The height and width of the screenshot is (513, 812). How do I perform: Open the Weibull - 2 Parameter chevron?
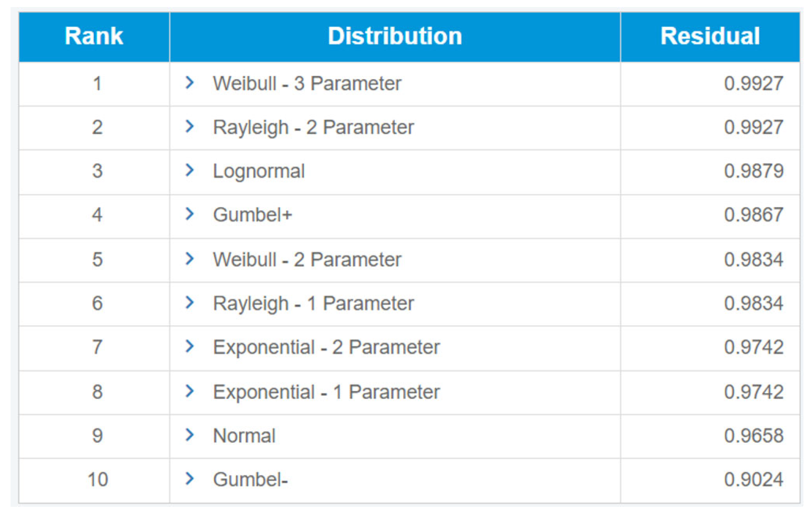(190, 259)
